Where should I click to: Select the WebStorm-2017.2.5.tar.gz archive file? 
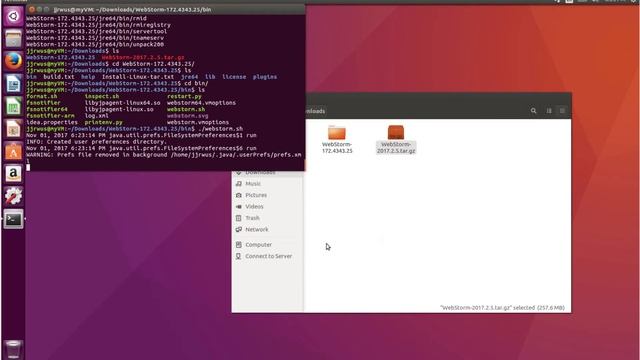pos(396,139)
